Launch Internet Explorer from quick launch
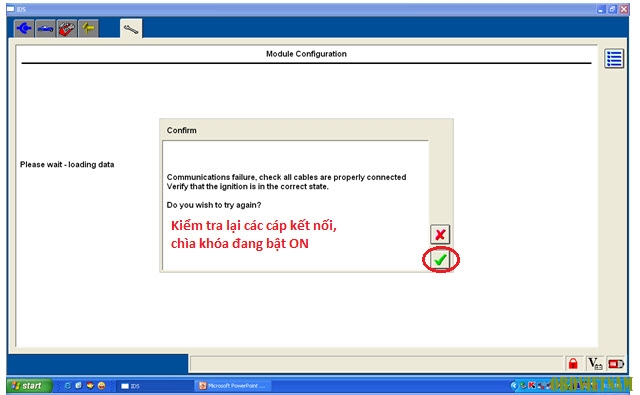Screen dimensions: 640x395 pyautogui.click(x=68, y=385)
